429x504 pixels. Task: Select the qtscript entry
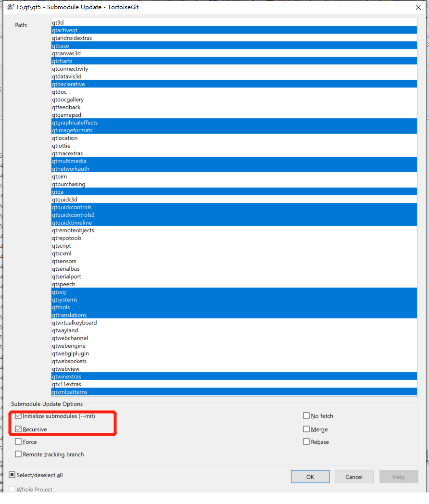pos(234,246)
